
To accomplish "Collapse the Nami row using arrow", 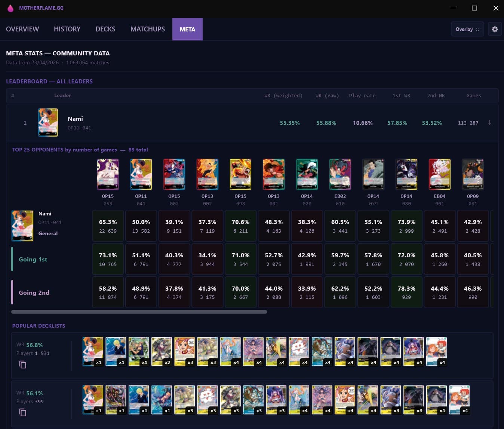I will [x=489, y=123].
